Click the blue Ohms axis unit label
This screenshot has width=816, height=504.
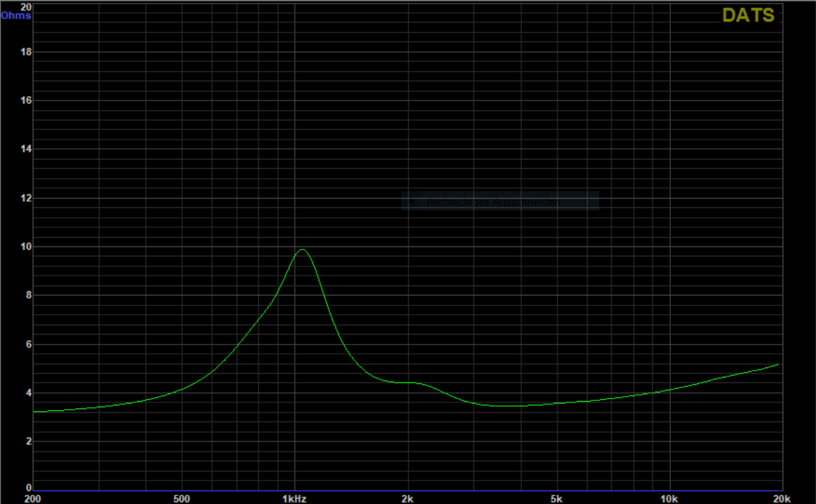pos(16,15)
